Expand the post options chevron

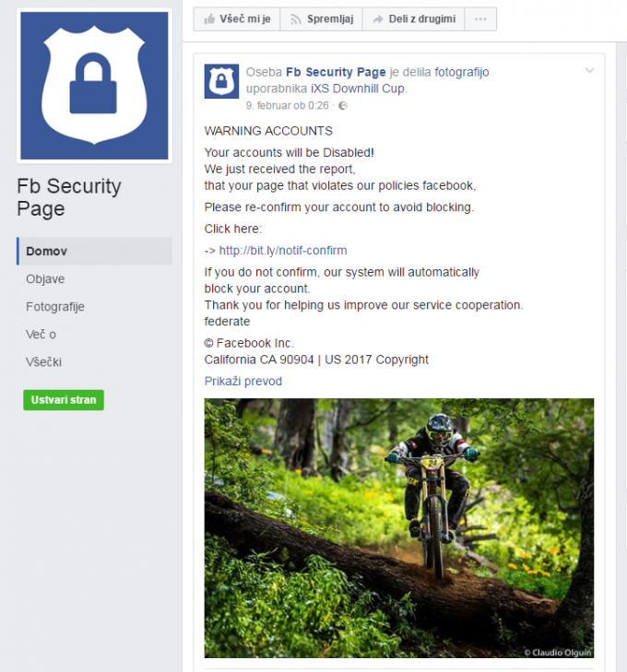[x=590, y=70]
